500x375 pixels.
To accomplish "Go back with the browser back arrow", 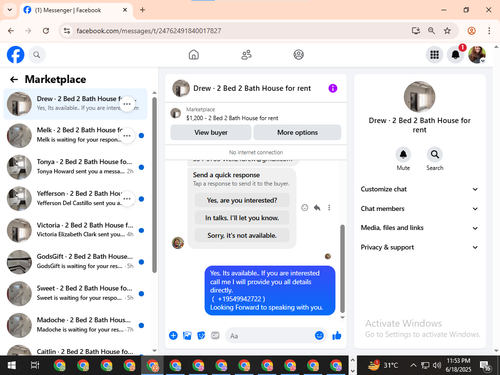I will click(x=11, y=31).
